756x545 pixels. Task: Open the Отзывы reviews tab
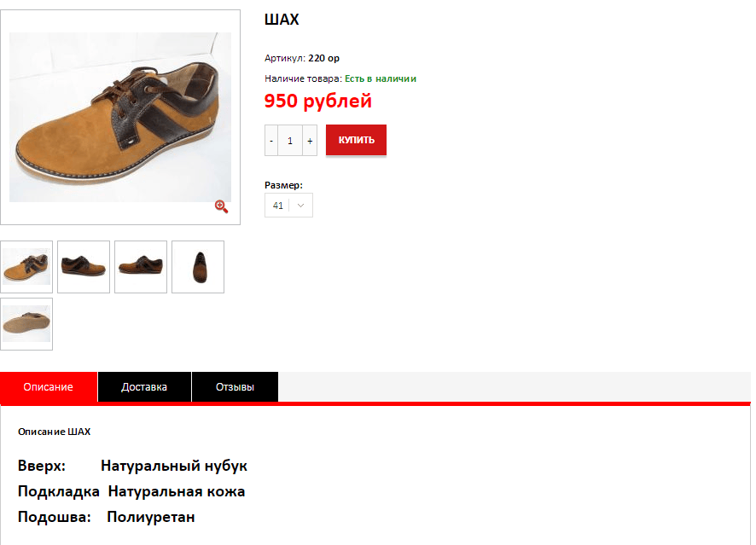[235, 387]
